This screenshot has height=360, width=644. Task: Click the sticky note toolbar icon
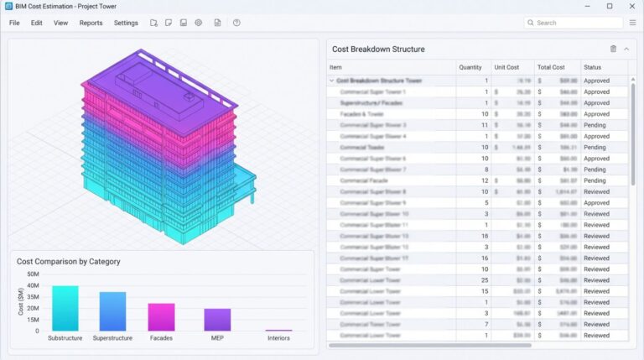click(x=169, y=23)
